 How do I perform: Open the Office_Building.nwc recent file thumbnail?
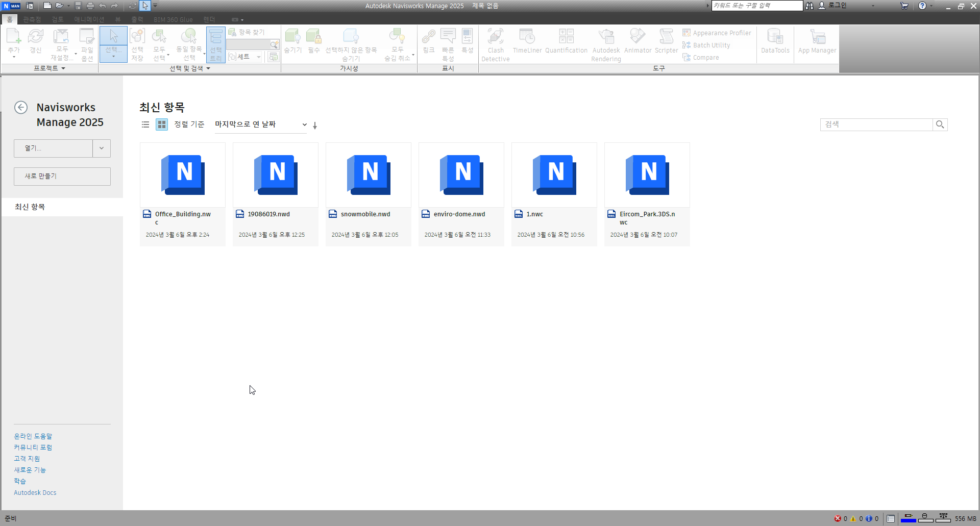click(183, 175)
